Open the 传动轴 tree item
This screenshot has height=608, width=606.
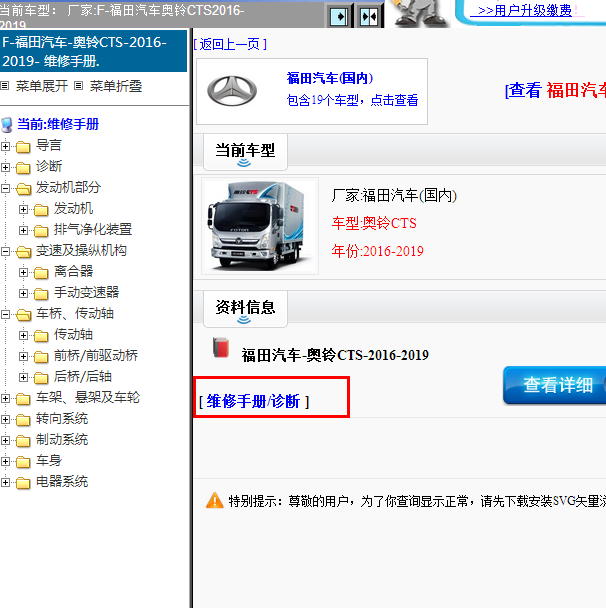[73, 335]
